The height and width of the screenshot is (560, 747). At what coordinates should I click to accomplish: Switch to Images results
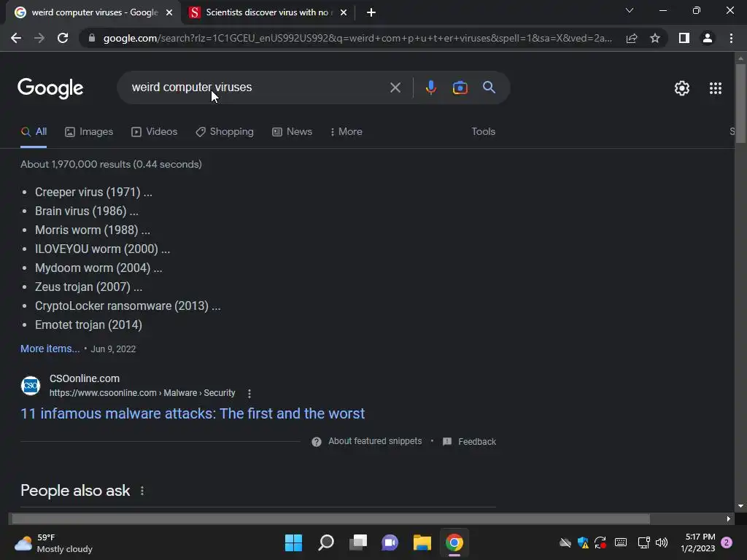(89, 132)
